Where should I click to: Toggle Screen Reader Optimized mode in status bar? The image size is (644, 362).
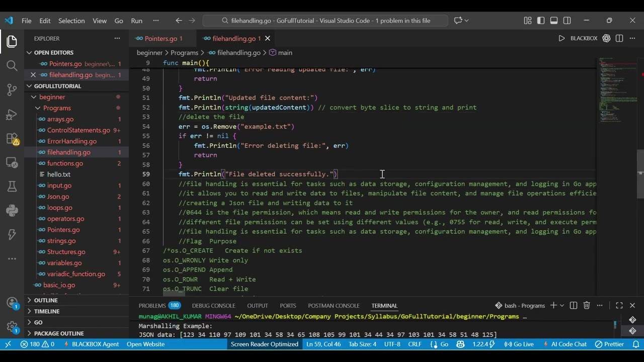coord(265,344)
